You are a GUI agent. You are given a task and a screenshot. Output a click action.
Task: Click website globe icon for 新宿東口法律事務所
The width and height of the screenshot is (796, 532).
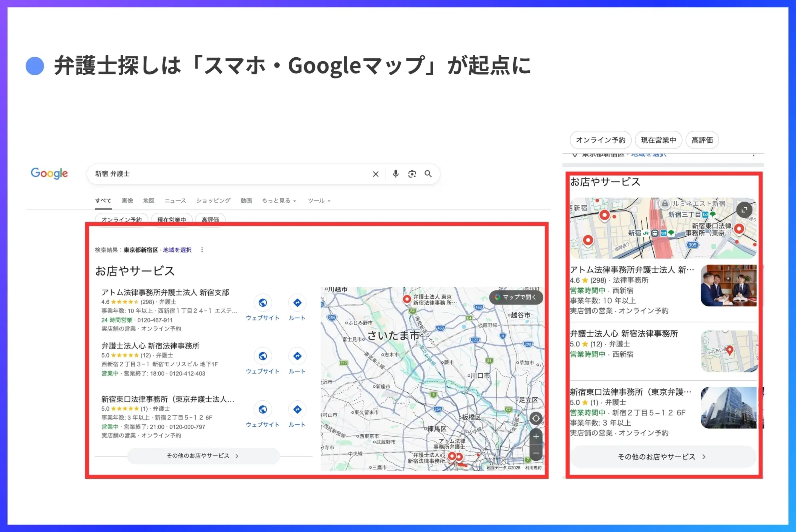[263, 409]
